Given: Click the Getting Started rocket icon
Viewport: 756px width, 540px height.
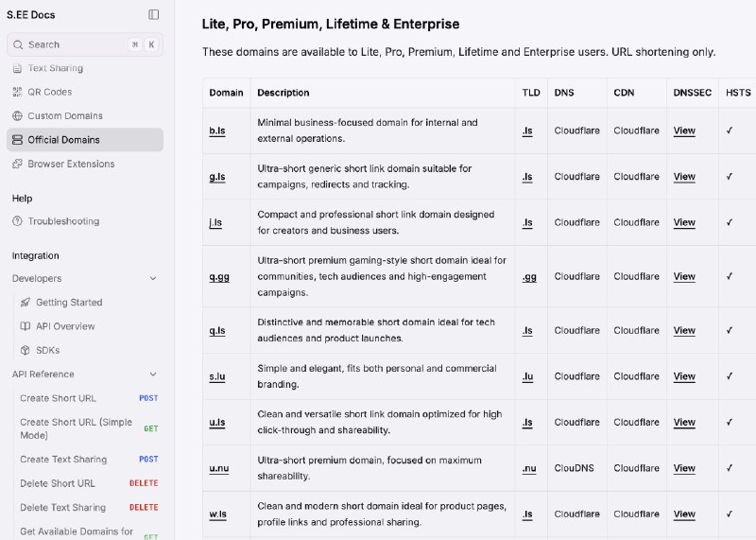Looking at the screenshot, I should 26,303.
